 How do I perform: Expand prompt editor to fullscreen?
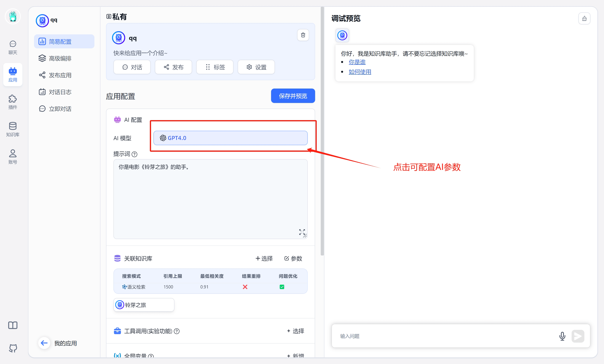pyautogui.click(x=302, y=232)
